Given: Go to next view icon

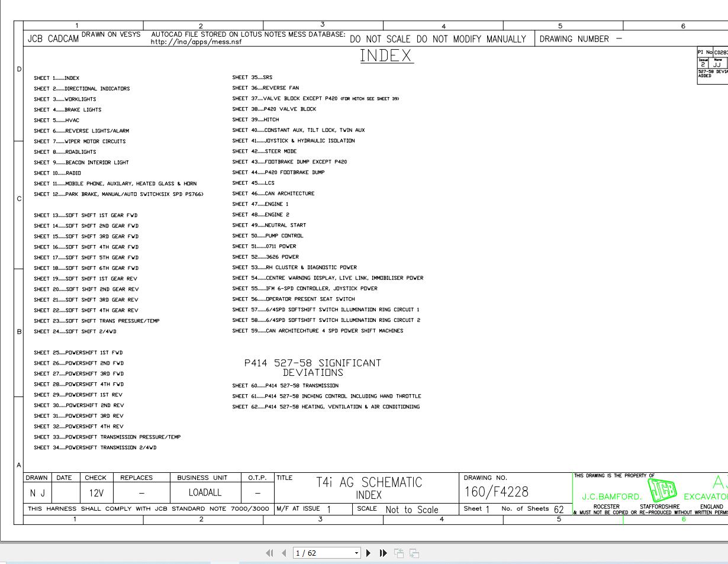Looking at the screenshot, I should pyautogui.click(x=414, y=553).
